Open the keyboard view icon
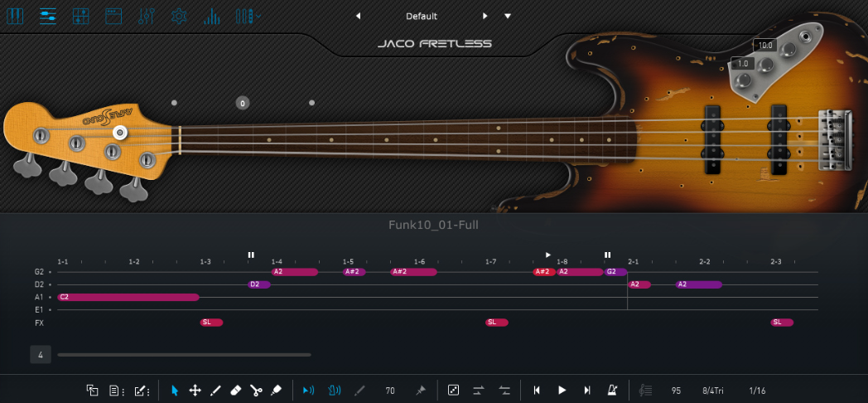The width and height of the screenshot is (868, 403). [15, 16]
